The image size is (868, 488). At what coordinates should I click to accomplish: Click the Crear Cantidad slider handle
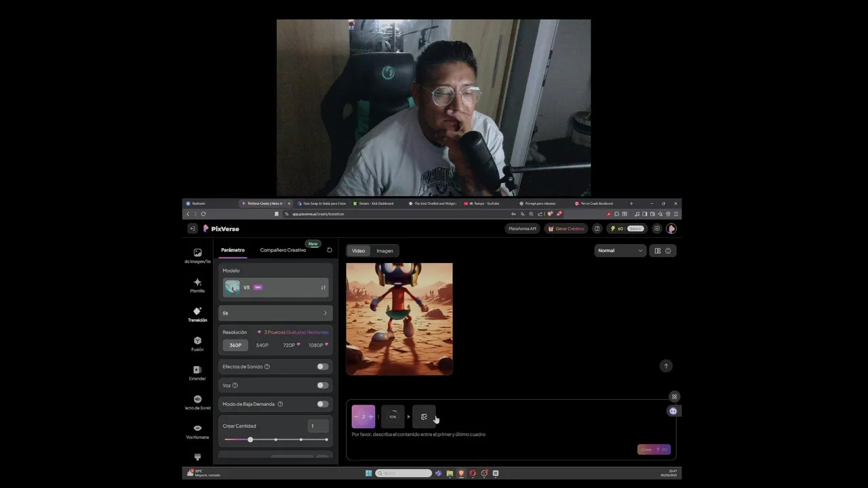coord(250,440)
